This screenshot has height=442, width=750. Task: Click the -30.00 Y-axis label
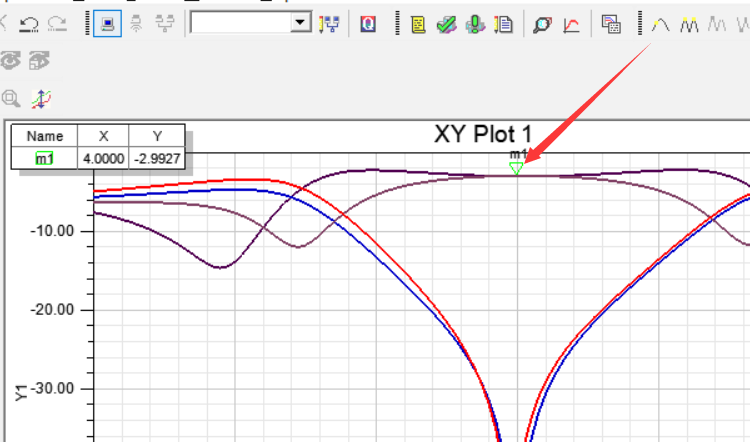pyautogui.click(x=52, y=388)
